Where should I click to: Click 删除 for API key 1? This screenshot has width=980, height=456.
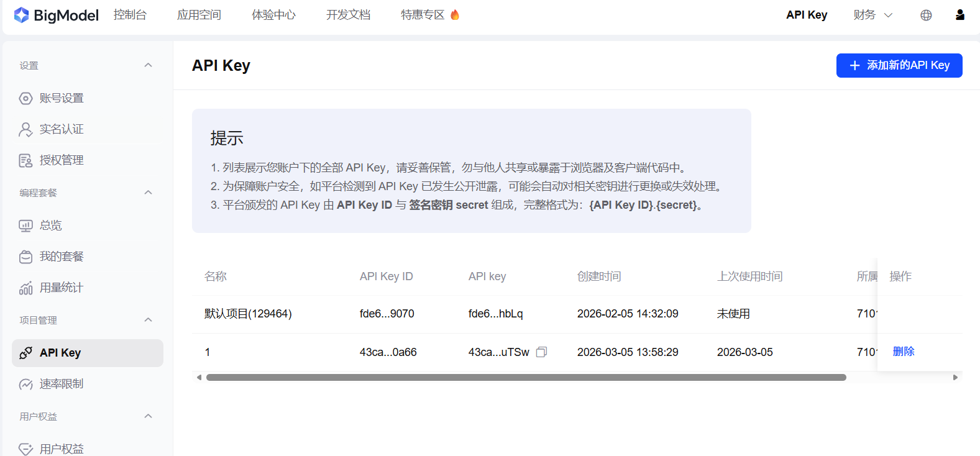pos(903,352)
